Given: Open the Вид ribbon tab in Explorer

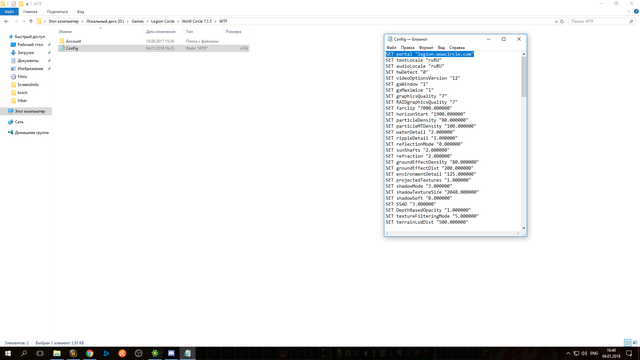Looking at the screenshot, I should [80, 11].
